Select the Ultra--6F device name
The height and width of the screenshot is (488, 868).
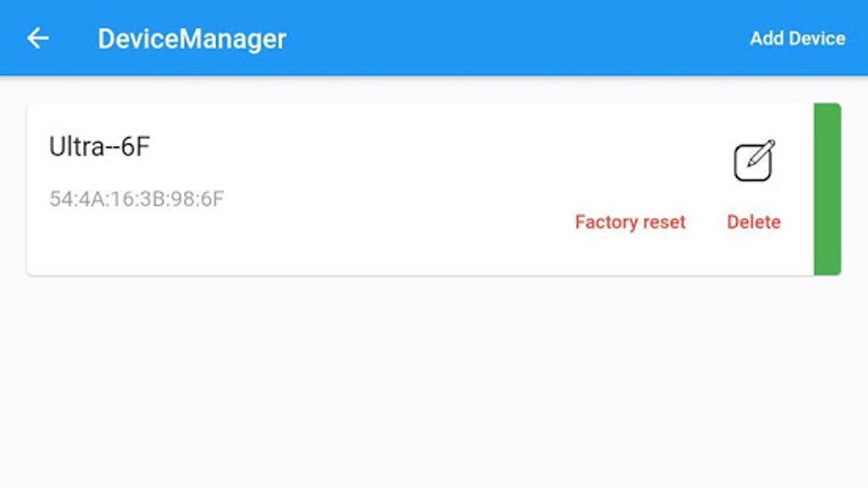tap(100, 147)
